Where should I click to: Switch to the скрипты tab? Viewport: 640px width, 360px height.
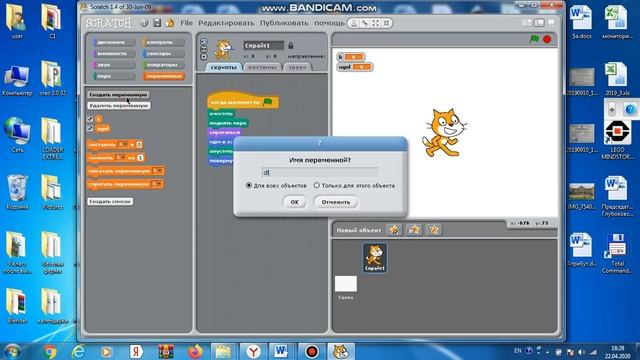pyautogui.click(x=224, y=67)
